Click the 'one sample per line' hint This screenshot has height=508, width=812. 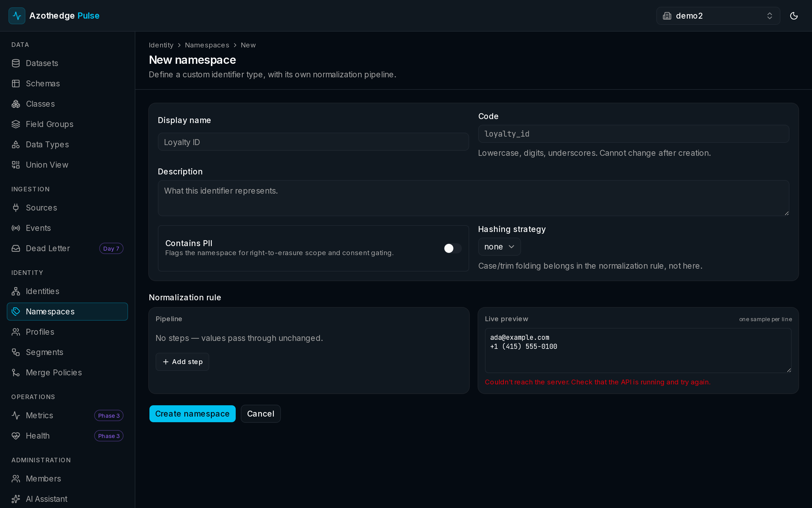click(x=765, y=319)
